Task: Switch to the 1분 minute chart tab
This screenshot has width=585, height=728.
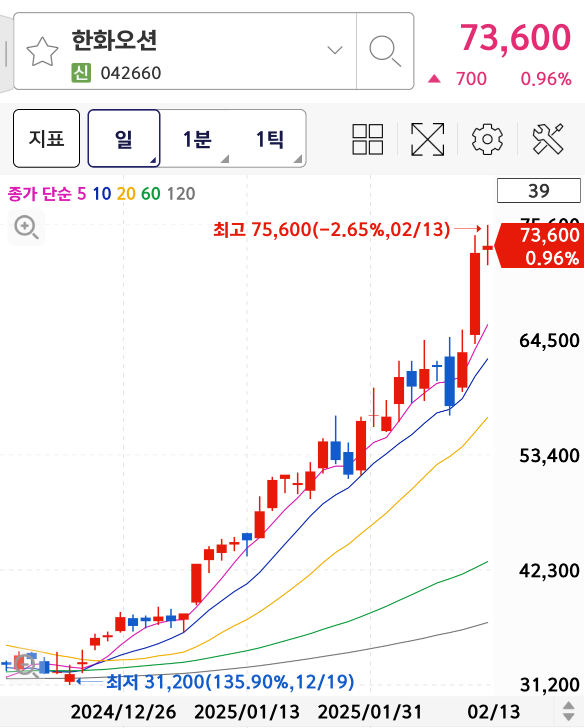Action: [x=197, y=139]
